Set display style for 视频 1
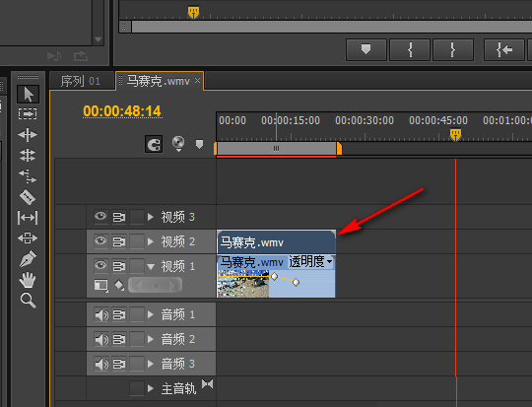 [101, 285]
